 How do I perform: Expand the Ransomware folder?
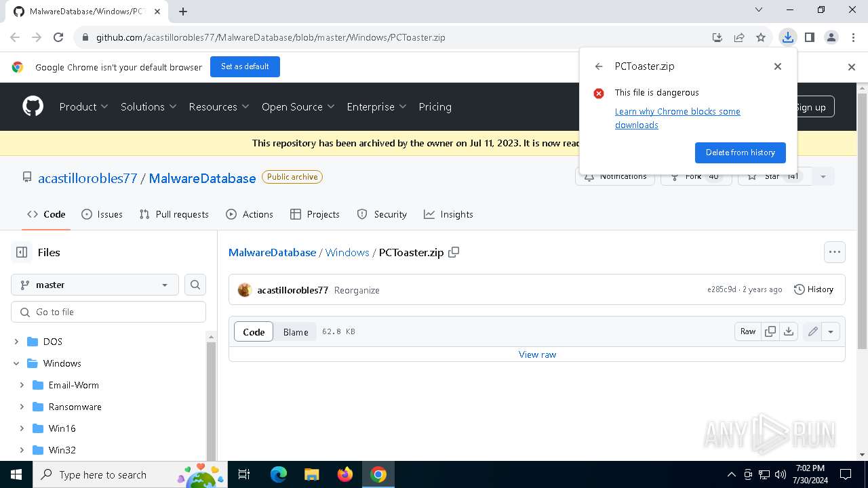tap(22, 407)
